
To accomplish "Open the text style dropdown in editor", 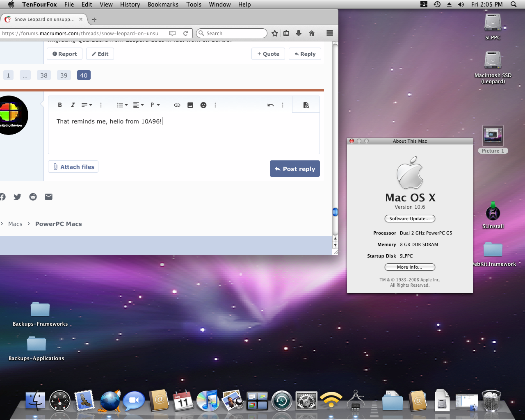I will pyautogui.click(x=87, y=105).
